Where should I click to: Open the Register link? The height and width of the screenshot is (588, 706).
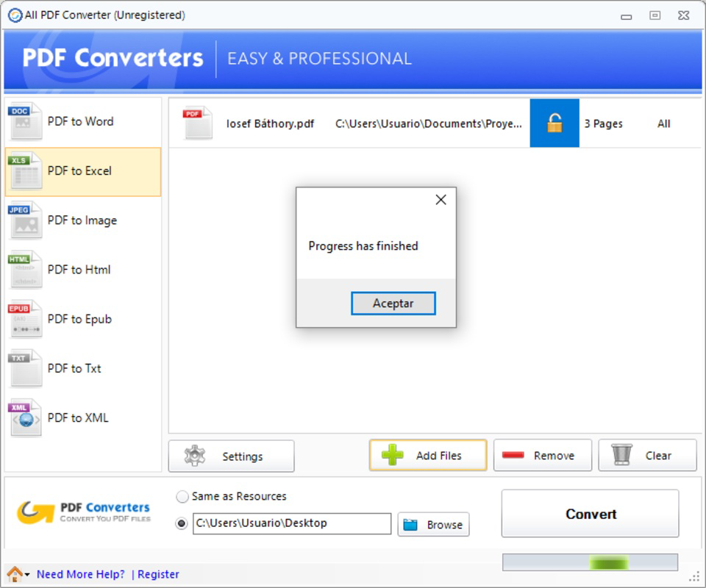point(158,574)
